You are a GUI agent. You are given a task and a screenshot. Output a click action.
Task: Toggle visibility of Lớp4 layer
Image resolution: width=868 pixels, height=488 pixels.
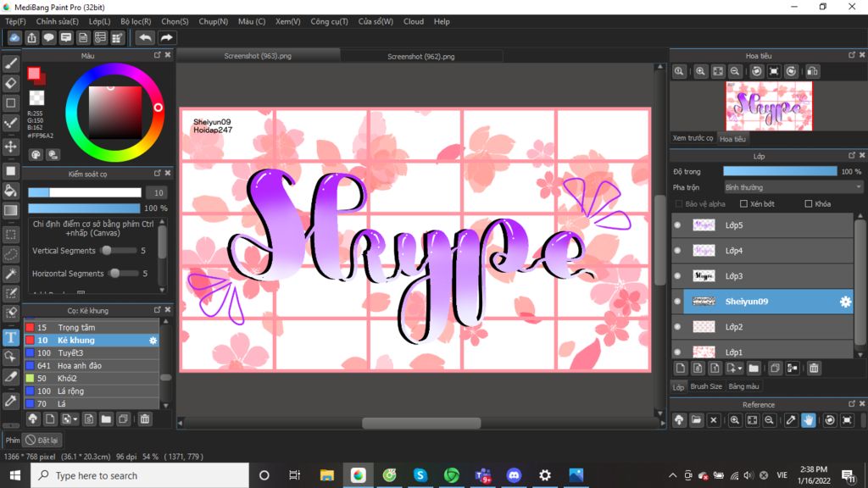point(677,251)
